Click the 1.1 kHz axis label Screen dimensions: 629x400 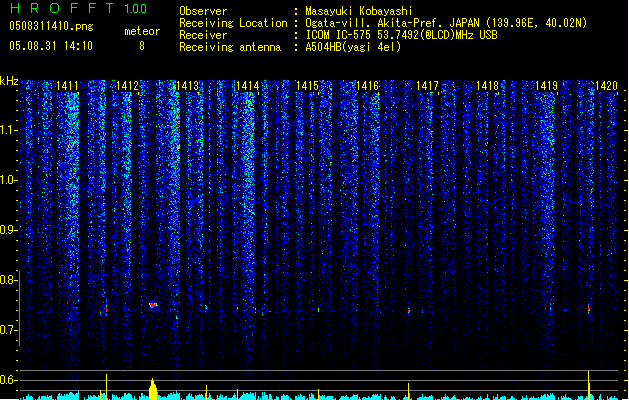pyautogui.click(x=8, y=130)
